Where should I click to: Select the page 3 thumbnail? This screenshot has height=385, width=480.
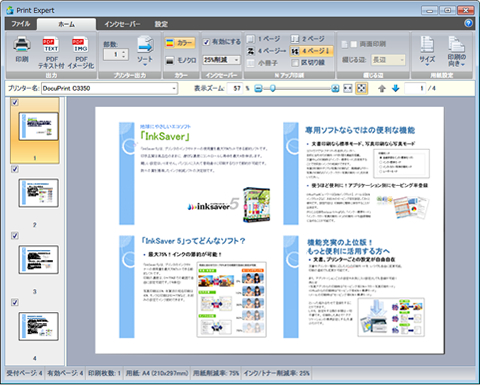click(38, 260)
